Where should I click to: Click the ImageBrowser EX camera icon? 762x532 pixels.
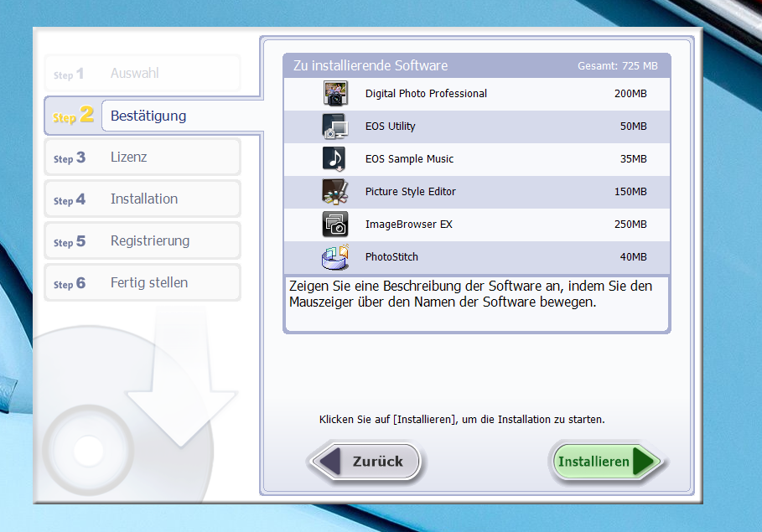coord(335,224)
